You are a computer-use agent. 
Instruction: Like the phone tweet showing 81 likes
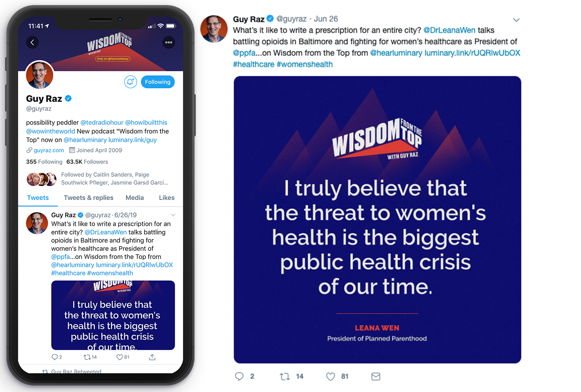tap(120, 357)
